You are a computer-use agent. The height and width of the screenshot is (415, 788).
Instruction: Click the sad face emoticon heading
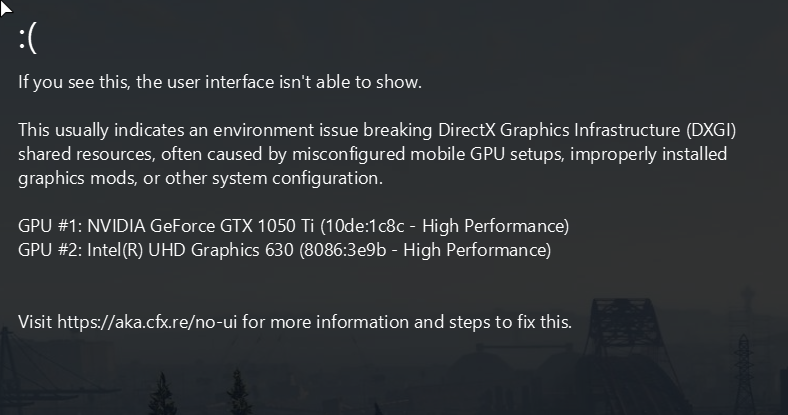27,38
